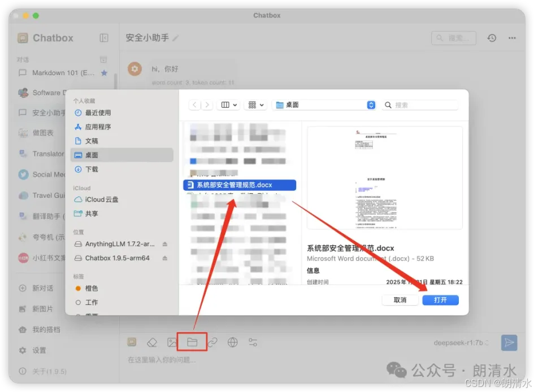
Task: Open the 做图表 conversation
Action: [42, 133]
